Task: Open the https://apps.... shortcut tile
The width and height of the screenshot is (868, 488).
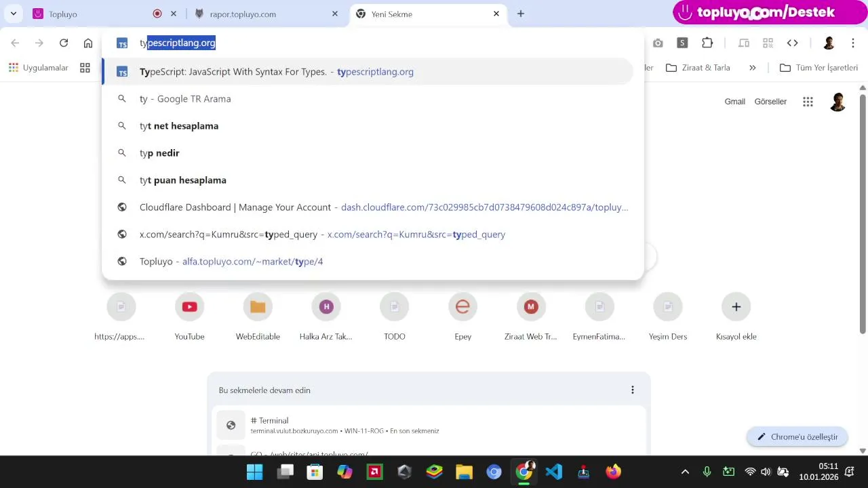Action: (121, 317)
